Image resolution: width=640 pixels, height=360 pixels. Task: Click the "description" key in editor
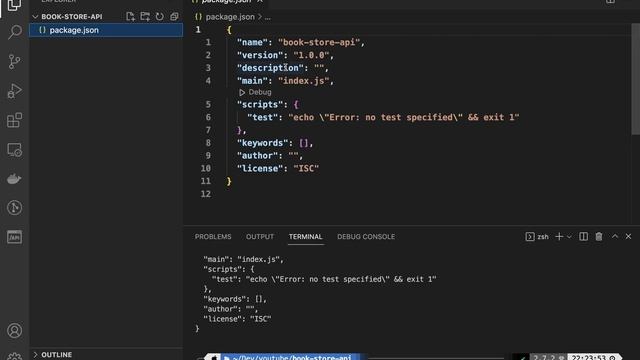(270, 68)
